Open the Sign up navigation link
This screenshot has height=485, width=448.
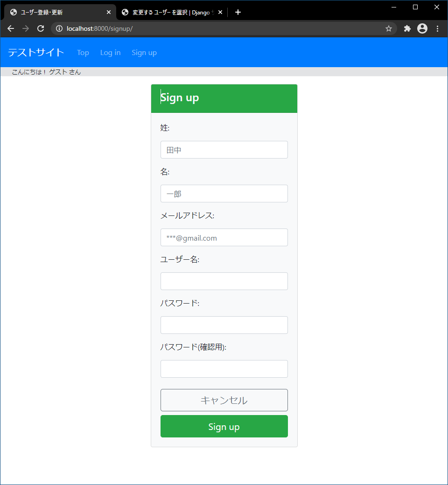(144, 53)
